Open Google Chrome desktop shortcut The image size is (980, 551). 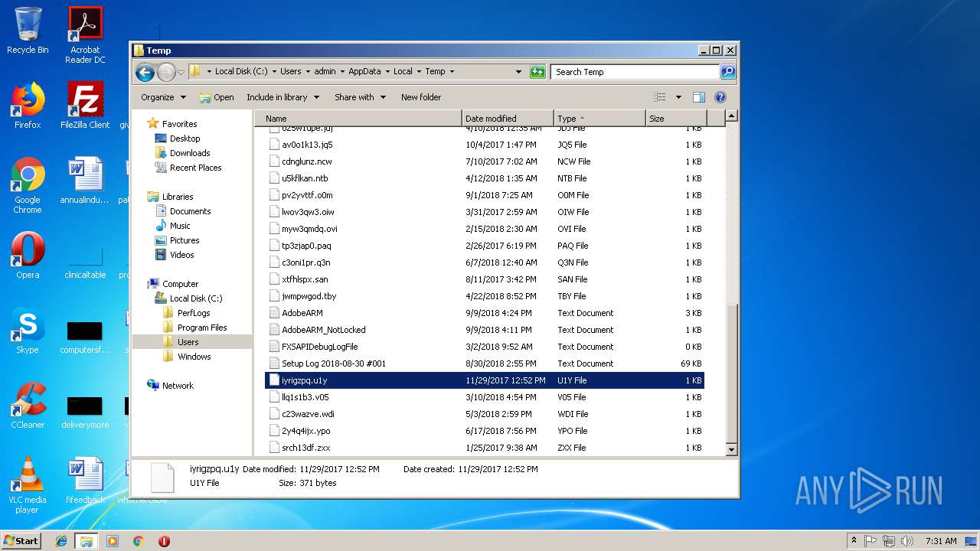point(28,185)
